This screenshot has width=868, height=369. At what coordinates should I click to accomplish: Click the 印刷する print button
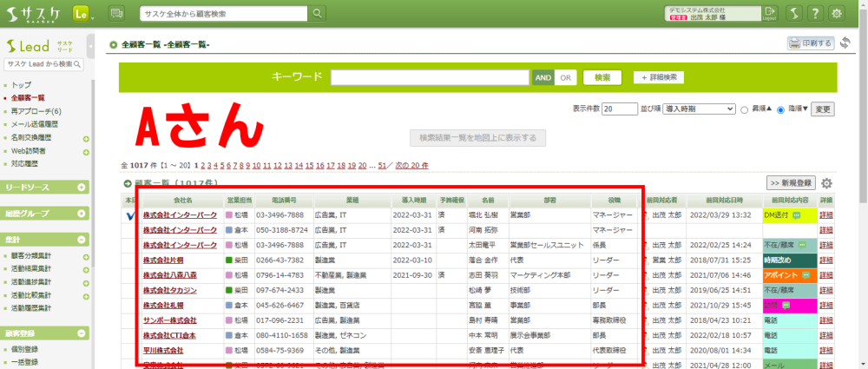(811, 43)
